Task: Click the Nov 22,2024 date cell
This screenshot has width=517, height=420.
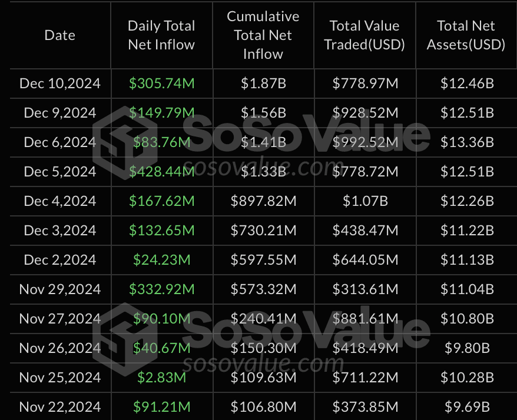Action: tap(59, 407)
